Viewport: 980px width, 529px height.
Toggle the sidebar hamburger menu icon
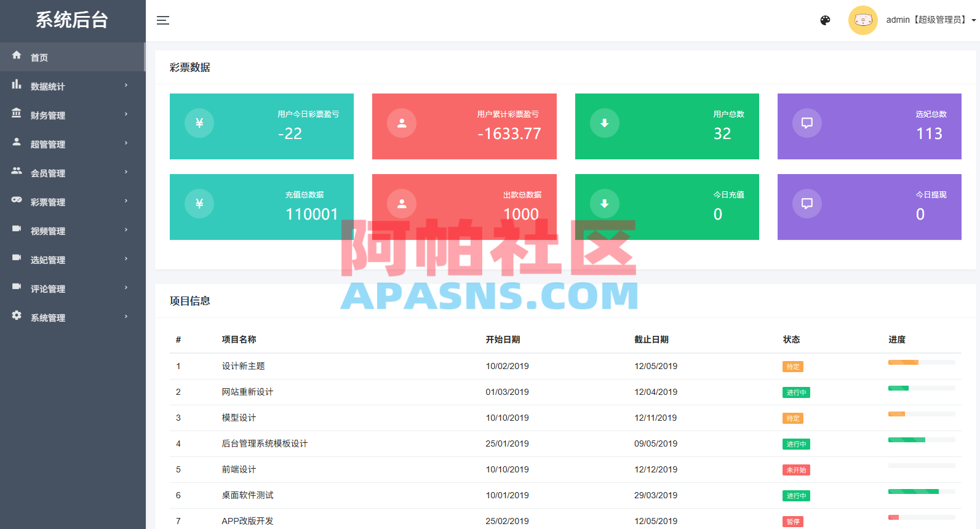[x=163, y=20]
